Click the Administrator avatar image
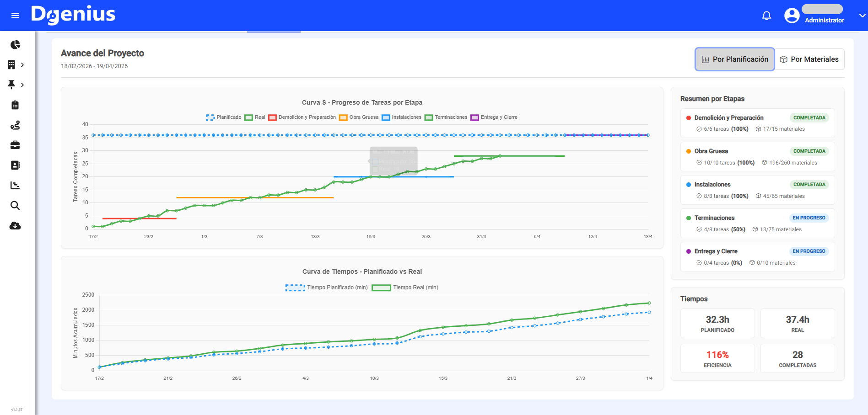 click(x=791, y=15)
